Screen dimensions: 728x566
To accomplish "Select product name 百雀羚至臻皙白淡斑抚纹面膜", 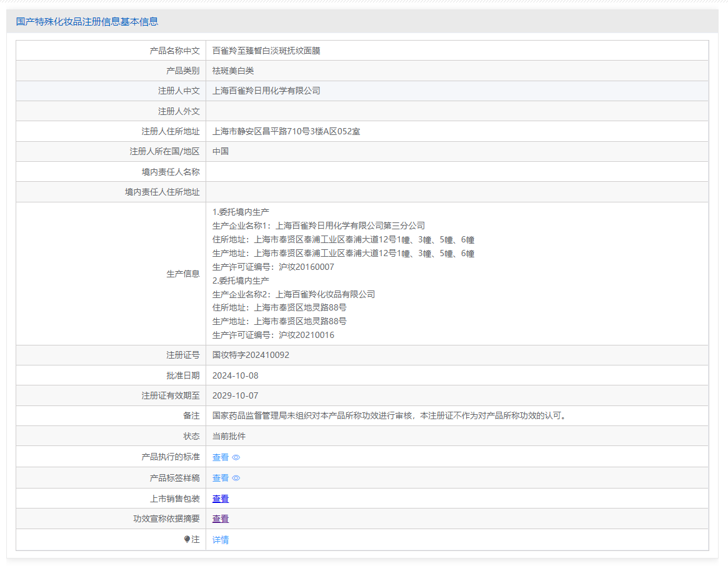I will pyautogui.click(x=266, y=51).
